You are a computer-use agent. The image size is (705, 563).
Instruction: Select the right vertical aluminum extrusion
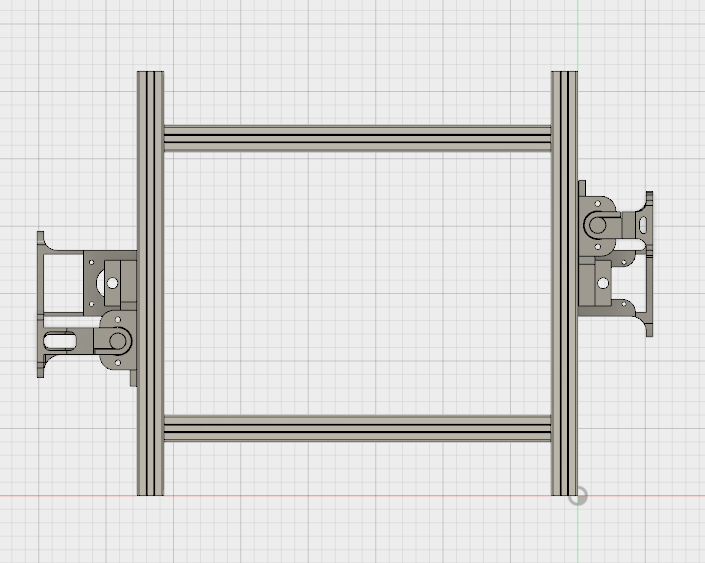564,283
